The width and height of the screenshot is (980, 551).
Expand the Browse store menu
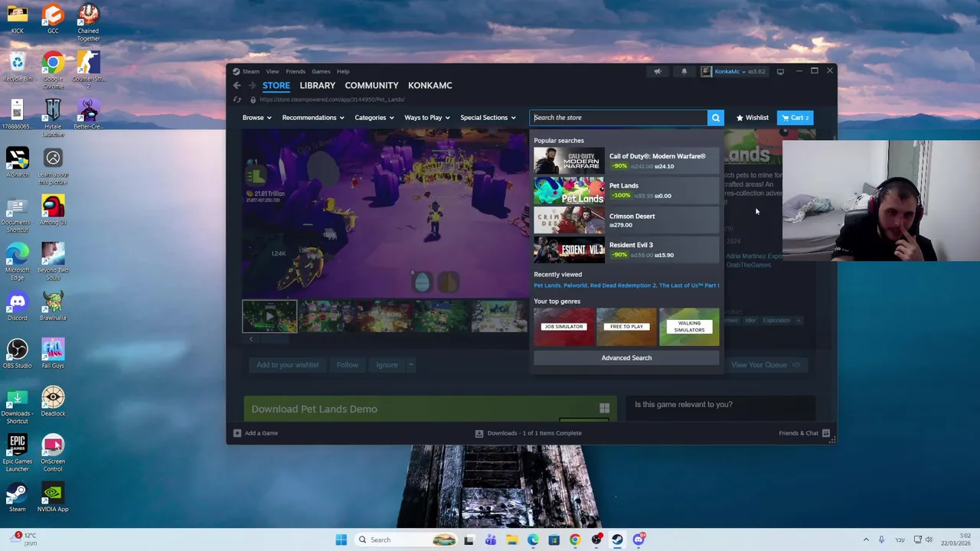256,118
